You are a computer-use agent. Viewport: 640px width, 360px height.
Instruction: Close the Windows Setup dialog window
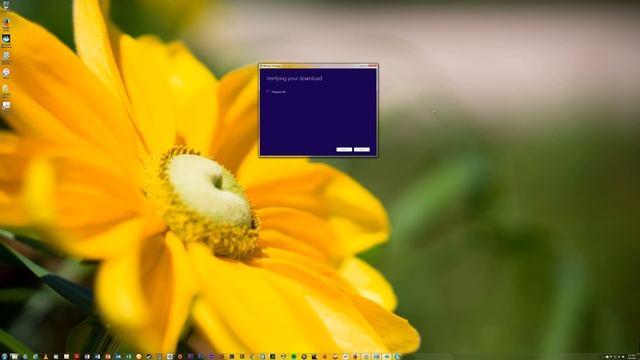(x=373, y=65)
